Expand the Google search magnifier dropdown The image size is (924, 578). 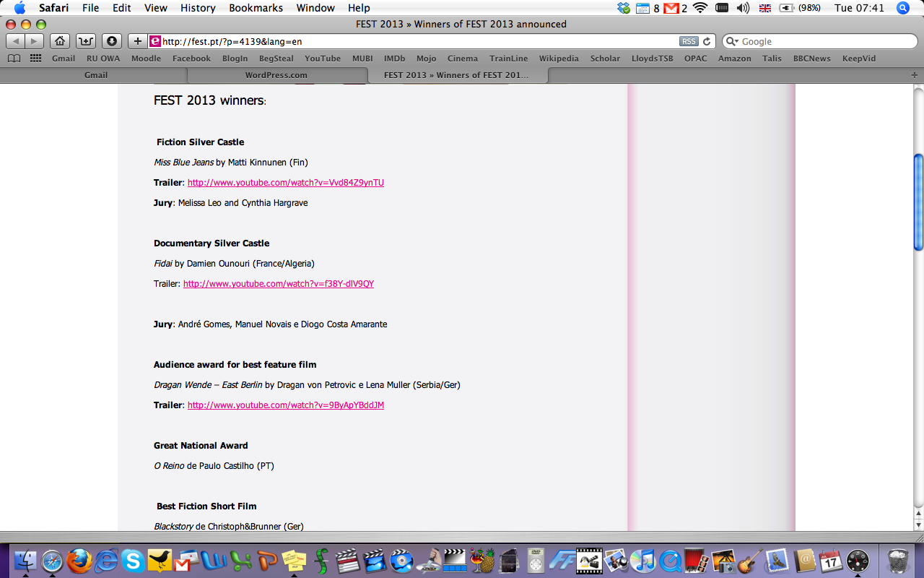tap(732, 42)
